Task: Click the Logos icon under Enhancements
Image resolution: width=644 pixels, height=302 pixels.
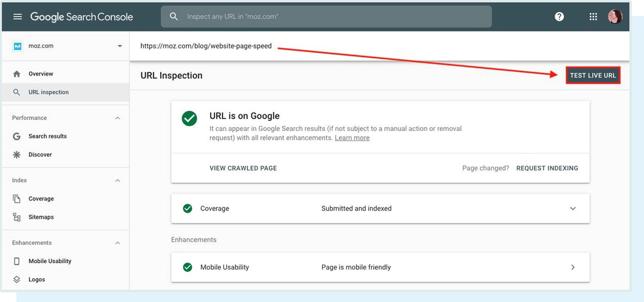Action: point(18,279)
